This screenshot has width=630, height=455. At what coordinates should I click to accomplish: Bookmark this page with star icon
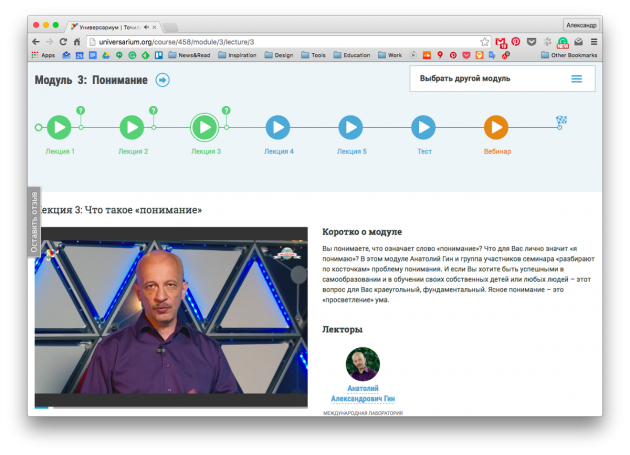pos(485,41)
